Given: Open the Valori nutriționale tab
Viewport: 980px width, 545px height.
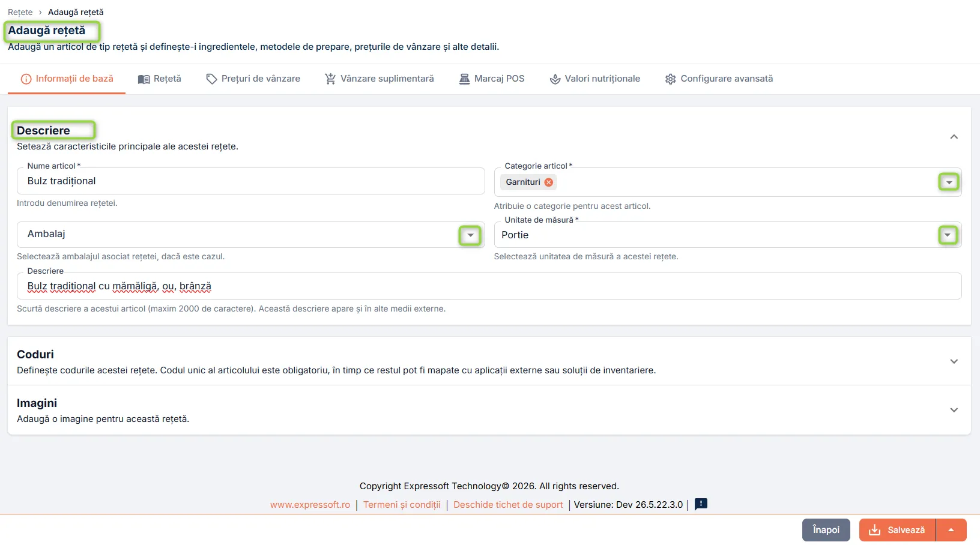Looking at the screenshot, I should [x=594, y=79].
